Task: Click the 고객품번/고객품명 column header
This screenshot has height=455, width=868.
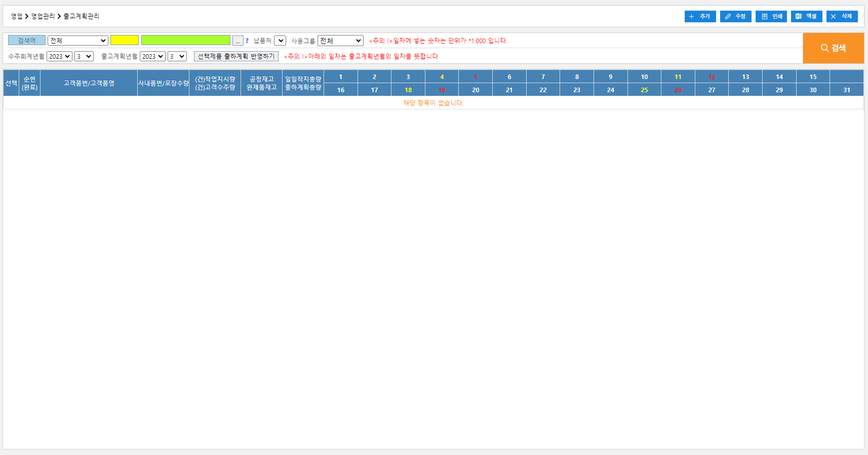Action: coord(89,83)
